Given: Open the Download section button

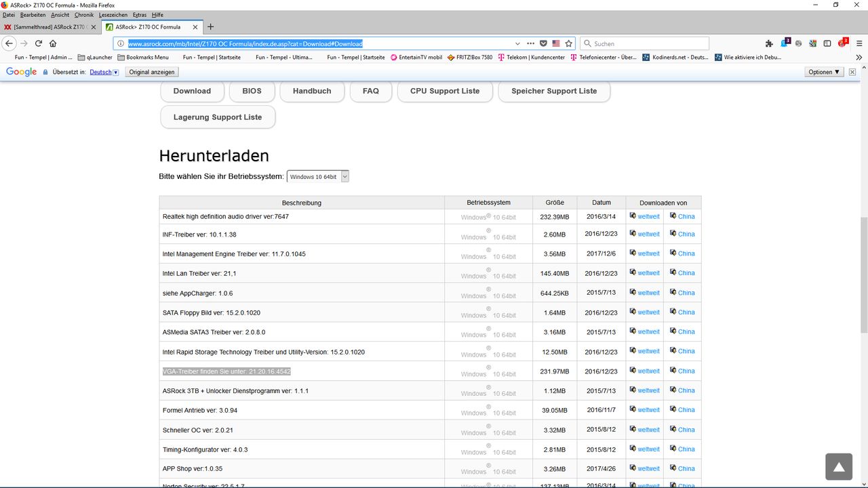Looking at the screenshot, I should pos(192,91).
